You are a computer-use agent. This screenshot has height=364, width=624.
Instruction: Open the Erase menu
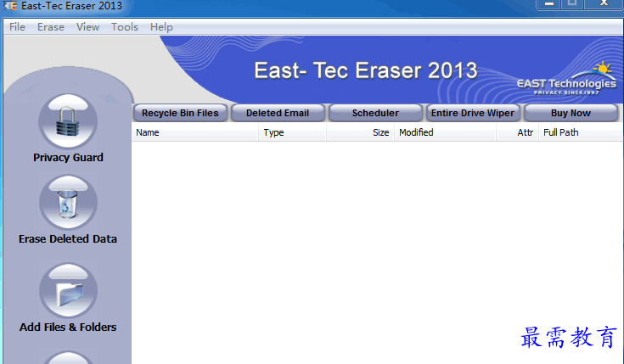click(51, 27)
